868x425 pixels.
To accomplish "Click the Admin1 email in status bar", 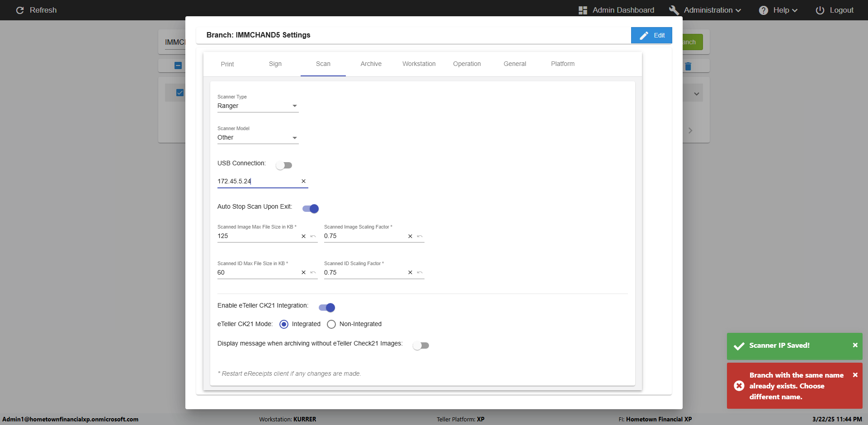I will click(x=71, y=419).
